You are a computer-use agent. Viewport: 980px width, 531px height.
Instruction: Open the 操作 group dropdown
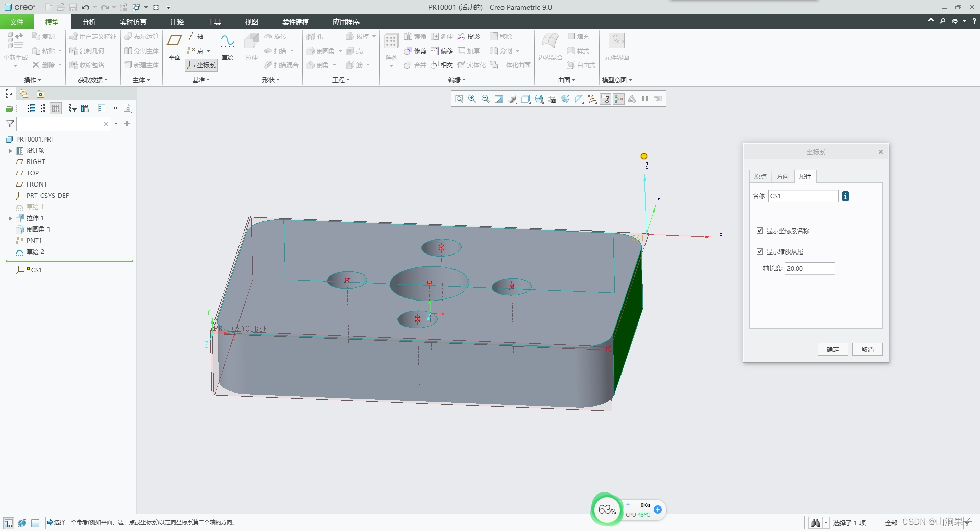(33, 80)
